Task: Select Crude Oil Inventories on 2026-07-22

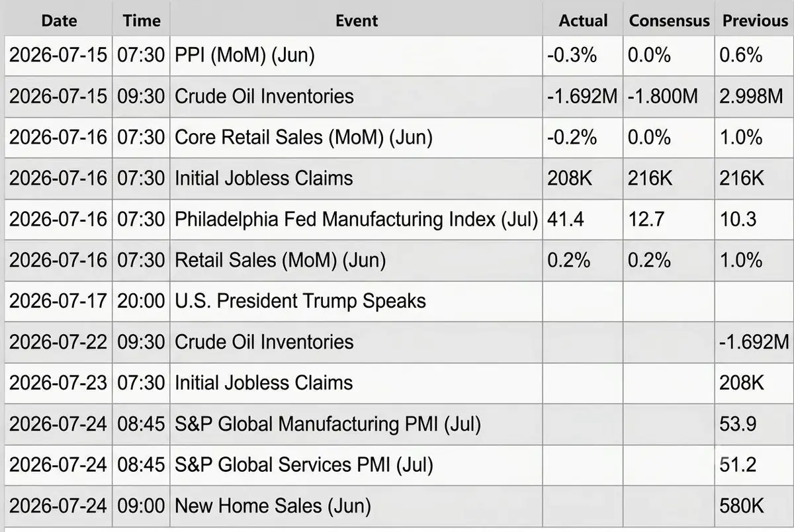Action: coord(264,342)
